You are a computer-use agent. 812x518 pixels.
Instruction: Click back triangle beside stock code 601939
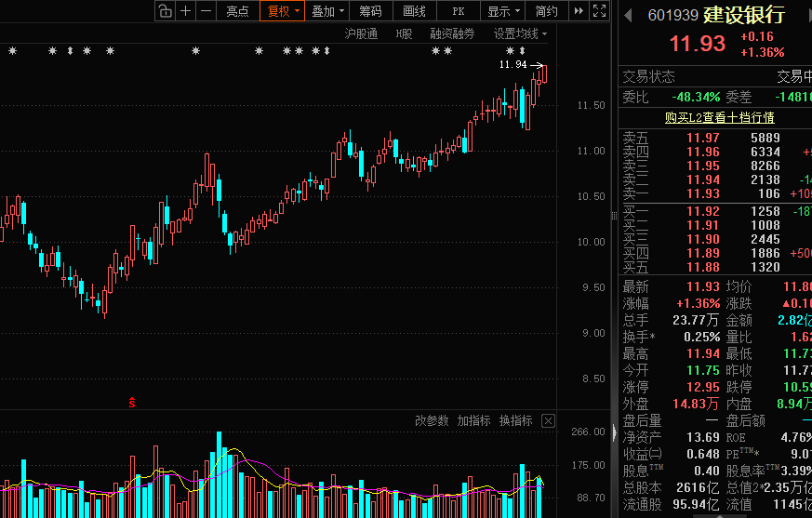pyautogui.click(x=628, y=16)
